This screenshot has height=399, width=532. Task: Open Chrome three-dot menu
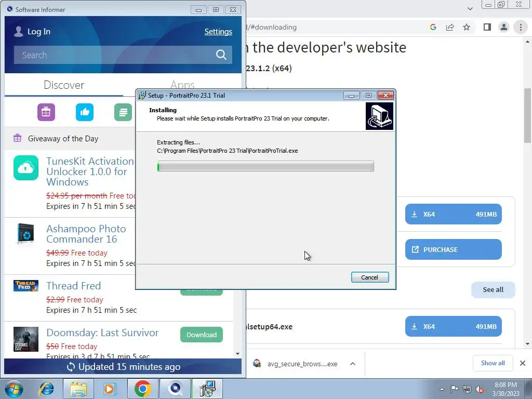(521, 27)
